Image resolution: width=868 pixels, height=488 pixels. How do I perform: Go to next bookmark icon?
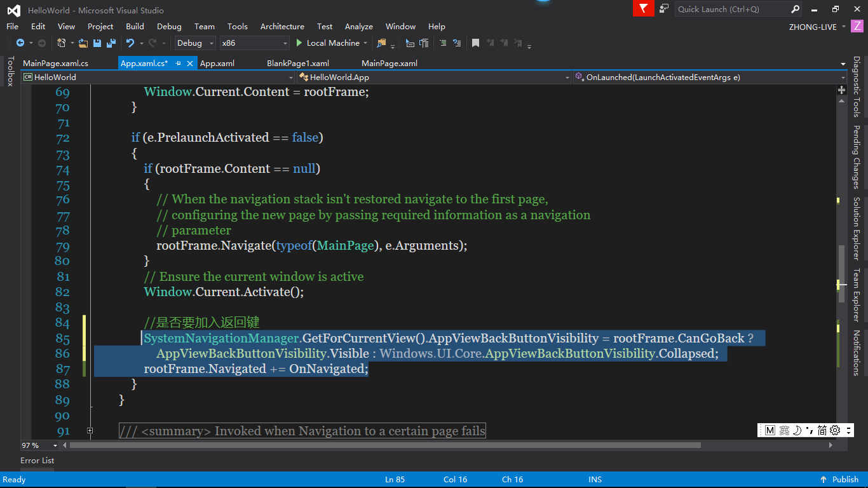(505, 43)
